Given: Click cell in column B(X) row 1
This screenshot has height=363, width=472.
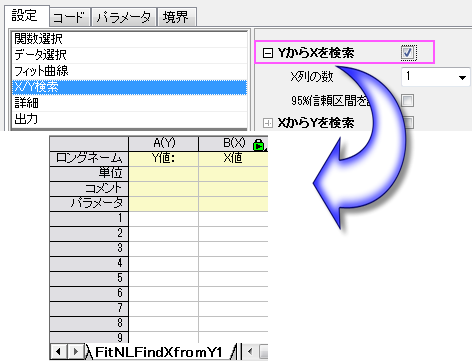Looking at the screenshot, I should click(233, 219).
